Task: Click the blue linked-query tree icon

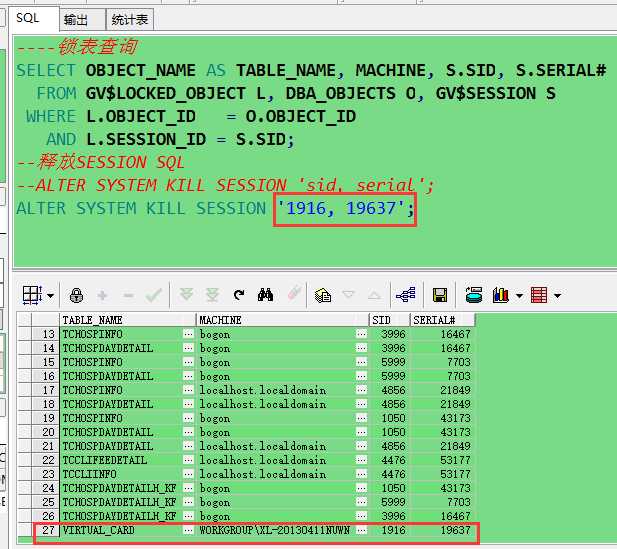Action: (406, 294)
